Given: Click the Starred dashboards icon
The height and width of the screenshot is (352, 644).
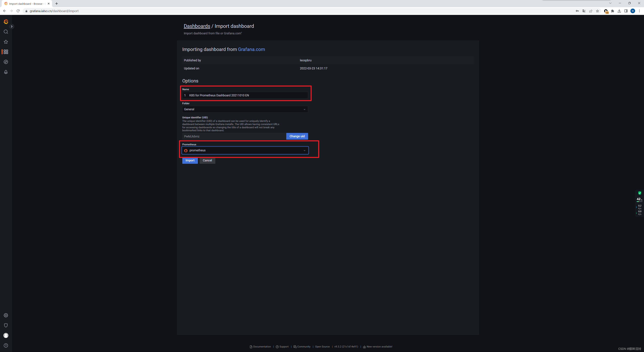Looking at the screenshot, I should point(6,41).
